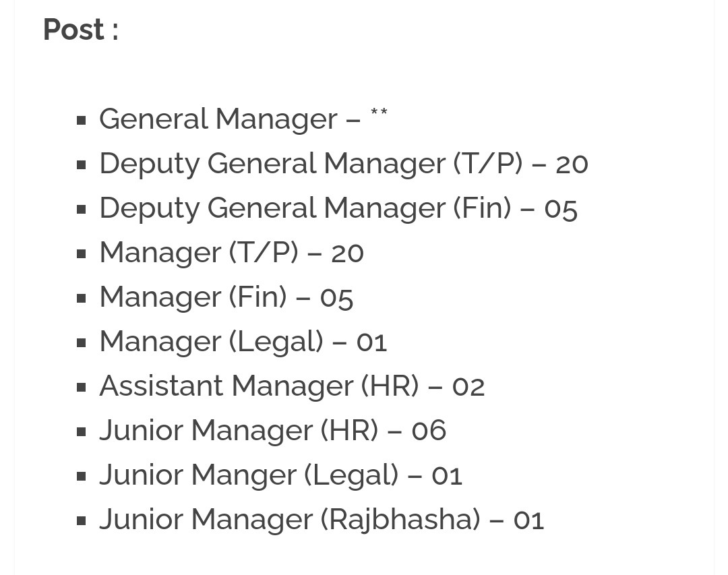This screenshot has height=575, width=728.
Task: Click the General Manager list item
Action: click(243, 119)
